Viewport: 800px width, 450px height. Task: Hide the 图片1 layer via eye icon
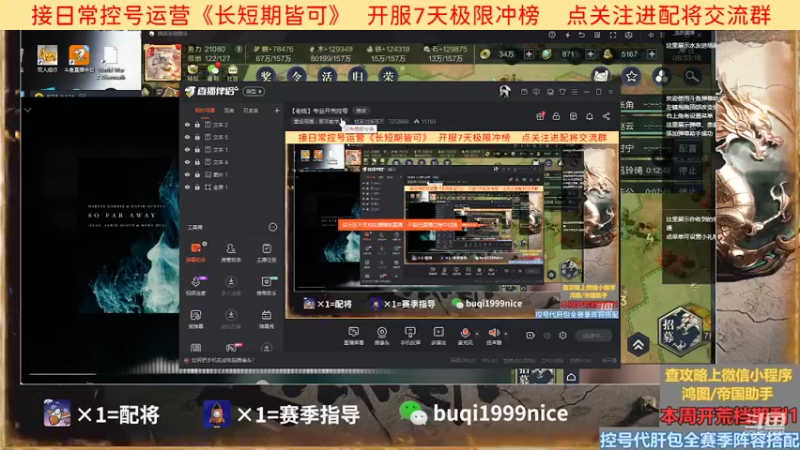187,174
